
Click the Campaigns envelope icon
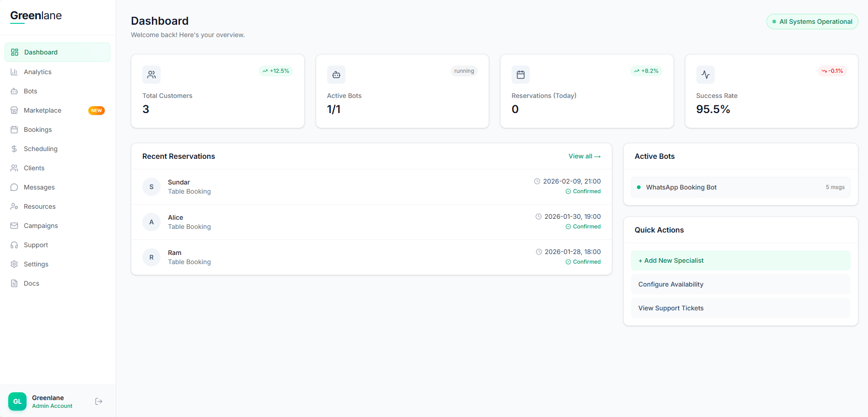point(14,225)
